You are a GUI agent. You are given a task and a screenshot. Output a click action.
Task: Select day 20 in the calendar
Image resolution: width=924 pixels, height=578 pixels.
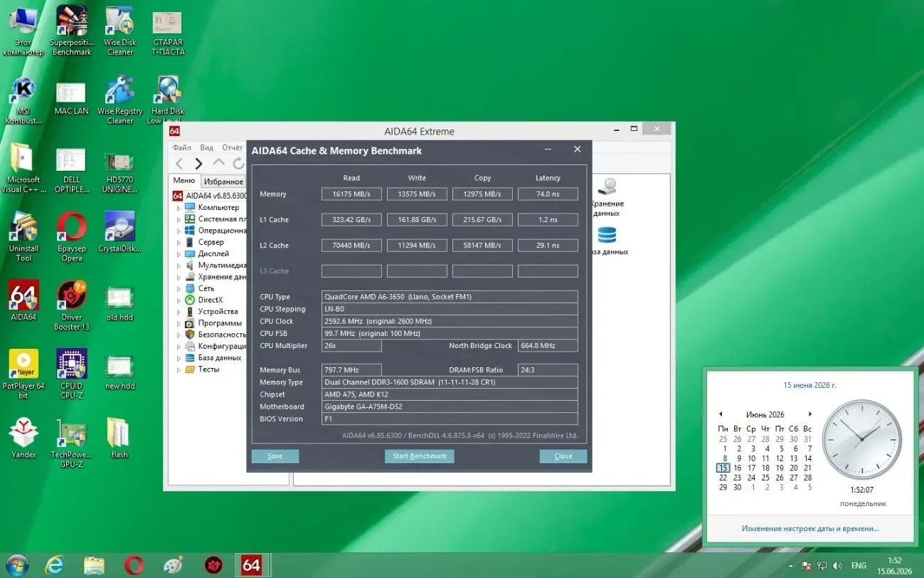pyautogui.click(x=793, y=468)
